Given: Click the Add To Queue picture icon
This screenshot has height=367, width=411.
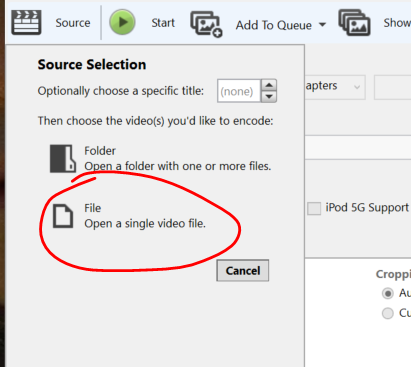Looking at the screenshot, I should click(206, 24).
